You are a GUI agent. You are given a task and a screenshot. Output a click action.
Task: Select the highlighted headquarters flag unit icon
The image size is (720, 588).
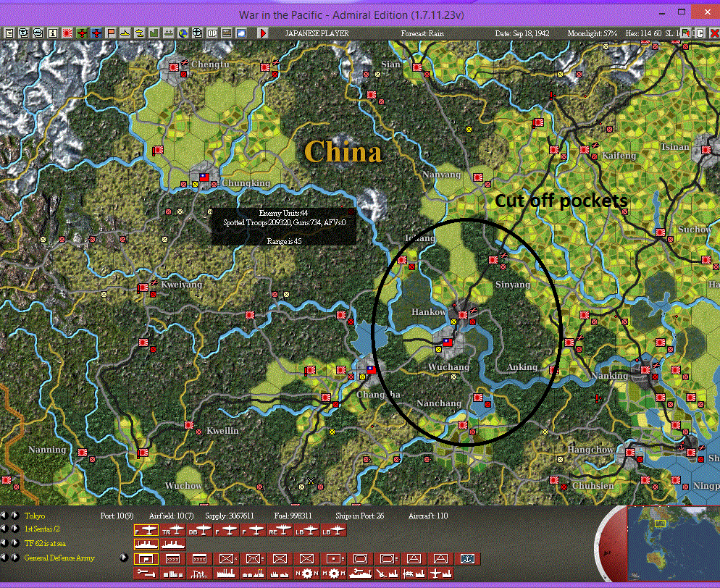tap(146, 559)
